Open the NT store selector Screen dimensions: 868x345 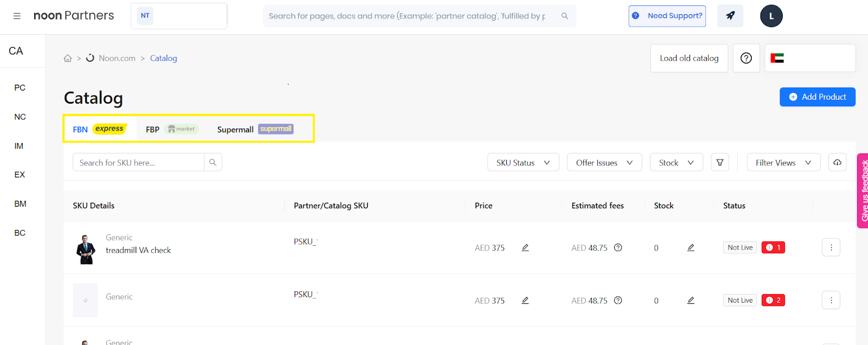pos(179,16)
